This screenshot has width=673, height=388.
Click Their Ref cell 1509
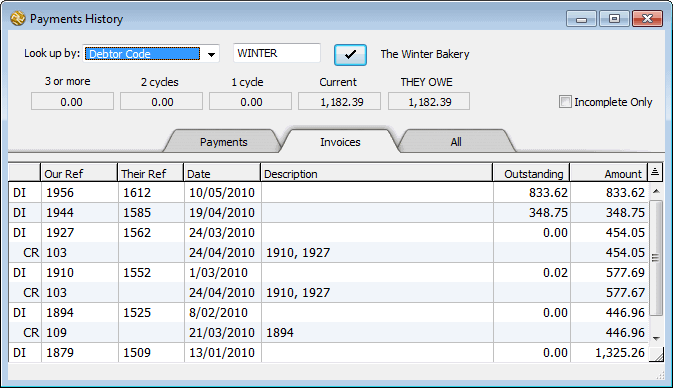tap(137, 352)
